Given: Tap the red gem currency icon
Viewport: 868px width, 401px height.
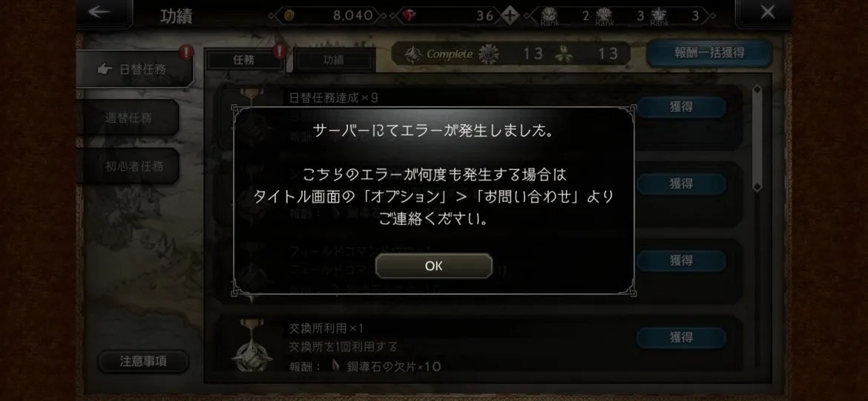Looking at the screenshot, I should click(409, 16).
